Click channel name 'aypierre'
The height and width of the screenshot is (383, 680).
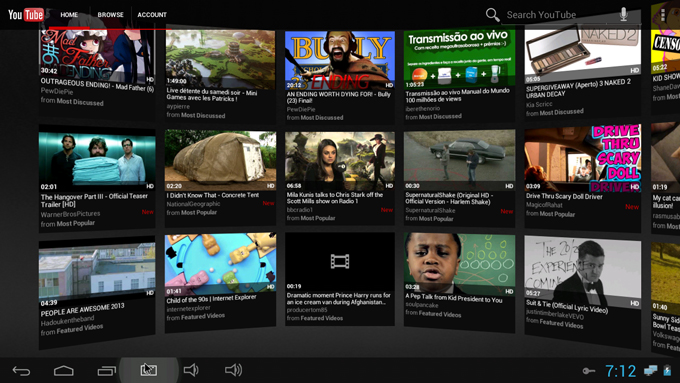pos(178,106)
